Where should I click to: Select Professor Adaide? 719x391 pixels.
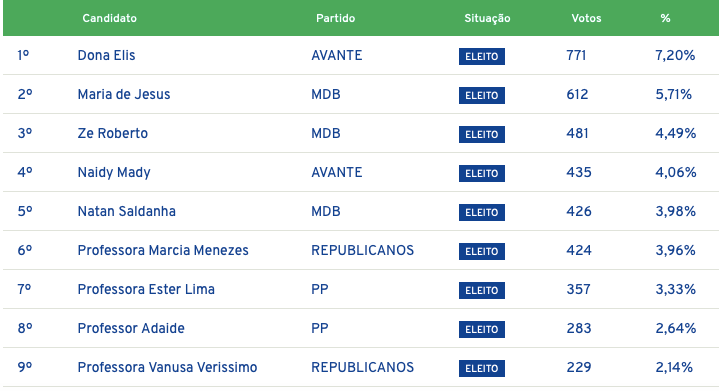[x=131, y=328]
